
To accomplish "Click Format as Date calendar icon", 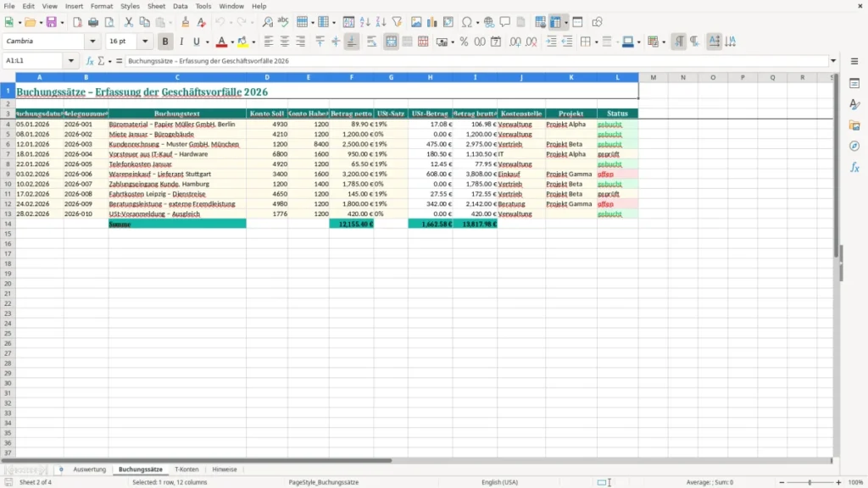I will click(x=496, y=42).
